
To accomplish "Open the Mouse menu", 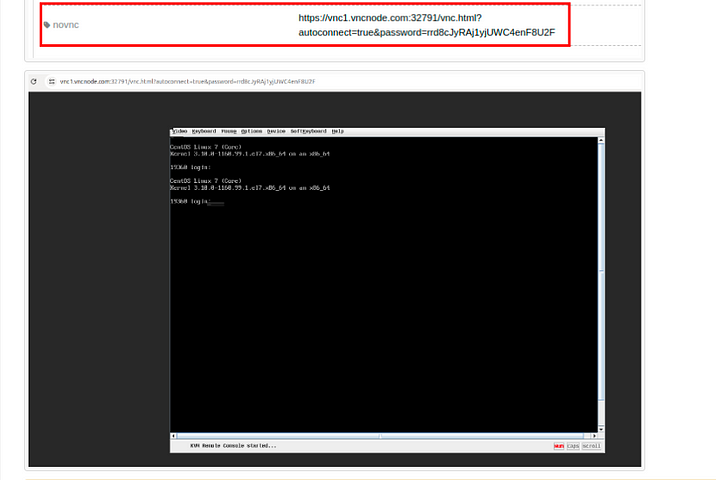I will pyautogui.click(x=229, y=131).
